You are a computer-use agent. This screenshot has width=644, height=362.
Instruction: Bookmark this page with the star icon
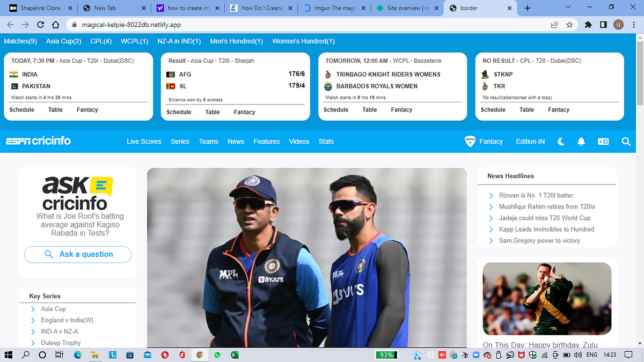(x=569, y=25)
